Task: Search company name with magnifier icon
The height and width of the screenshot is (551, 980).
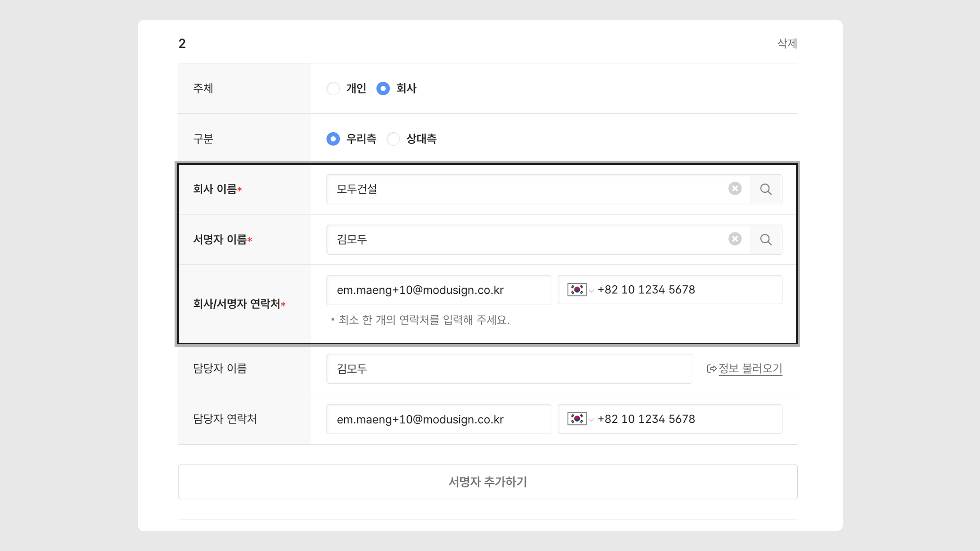Action: coord(766,189)
